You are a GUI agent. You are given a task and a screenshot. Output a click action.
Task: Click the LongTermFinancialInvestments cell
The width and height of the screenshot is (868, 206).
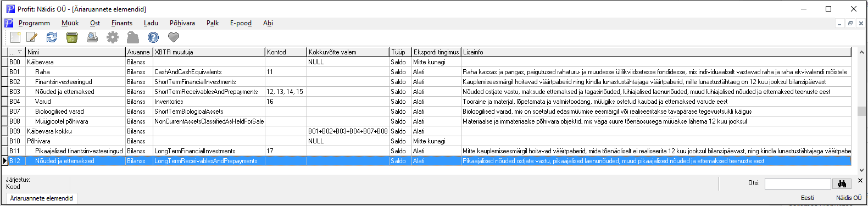tap(209, 151)
